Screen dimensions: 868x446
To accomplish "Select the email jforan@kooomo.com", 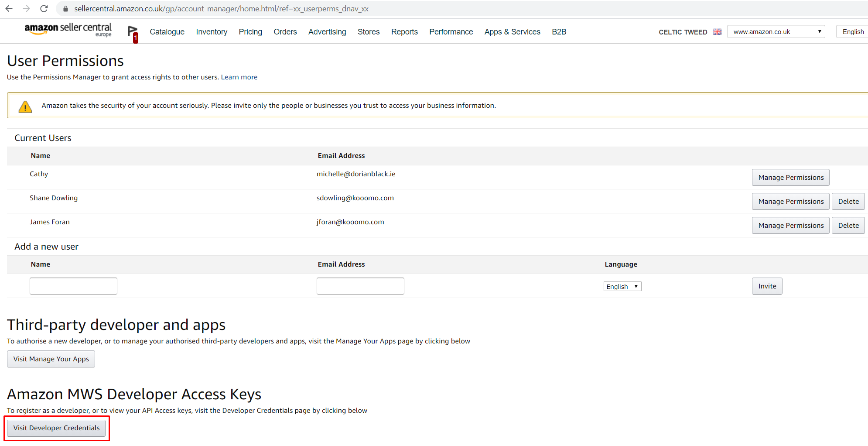I will [x=350, y=222].
